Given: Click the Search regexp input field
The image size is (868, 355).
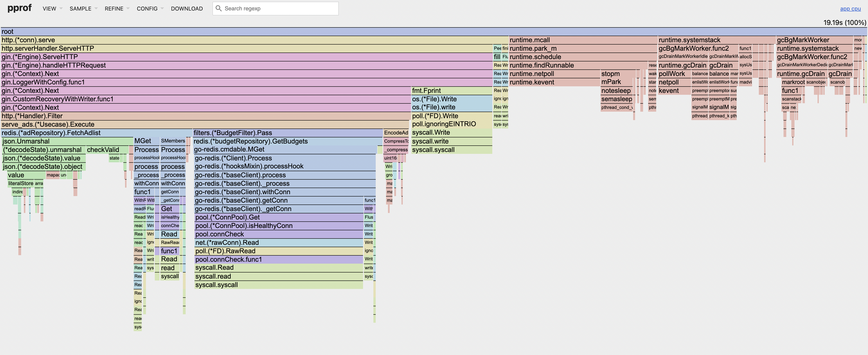Looking at the screenshot, I should tap(280, 8).
